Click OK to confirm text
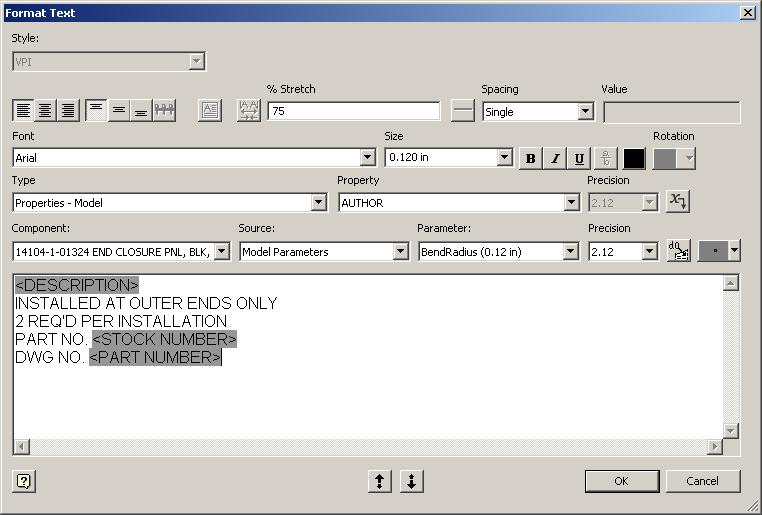762x515 pixels. (x=622, y=481)
